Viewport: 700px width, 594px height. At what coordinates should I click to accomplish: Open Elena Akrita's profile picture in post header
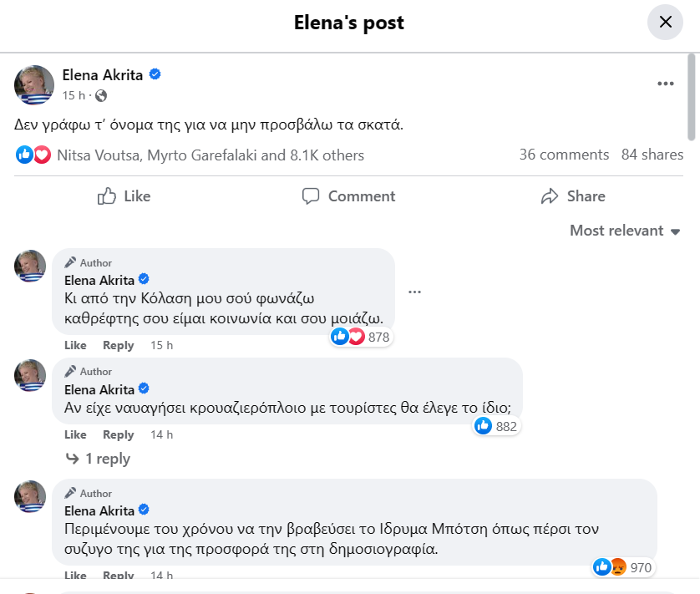(x=35, y=84)
